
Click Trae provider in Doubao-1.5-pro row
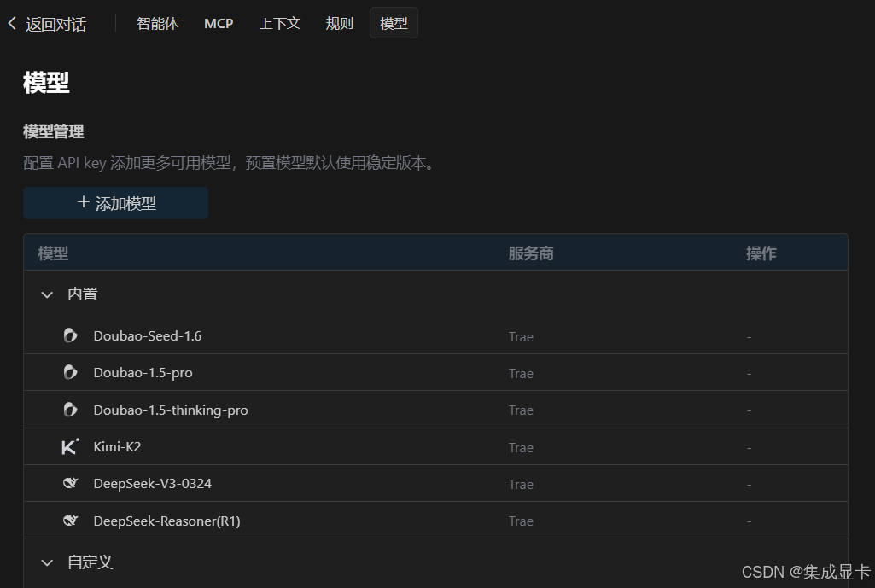click(x=521, y=374)
